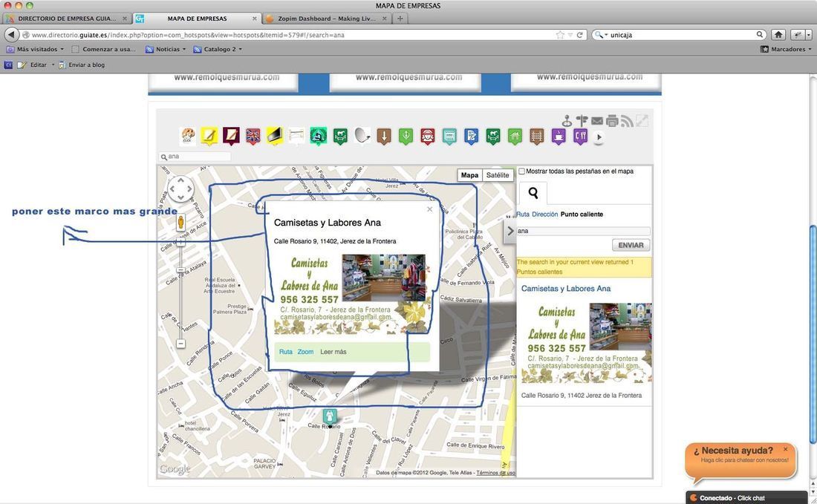Image resolution: width=817 pixels, height=504 pixels.
Task: Select the yellow TV screen category marker
Action: (x=275, y=136)
